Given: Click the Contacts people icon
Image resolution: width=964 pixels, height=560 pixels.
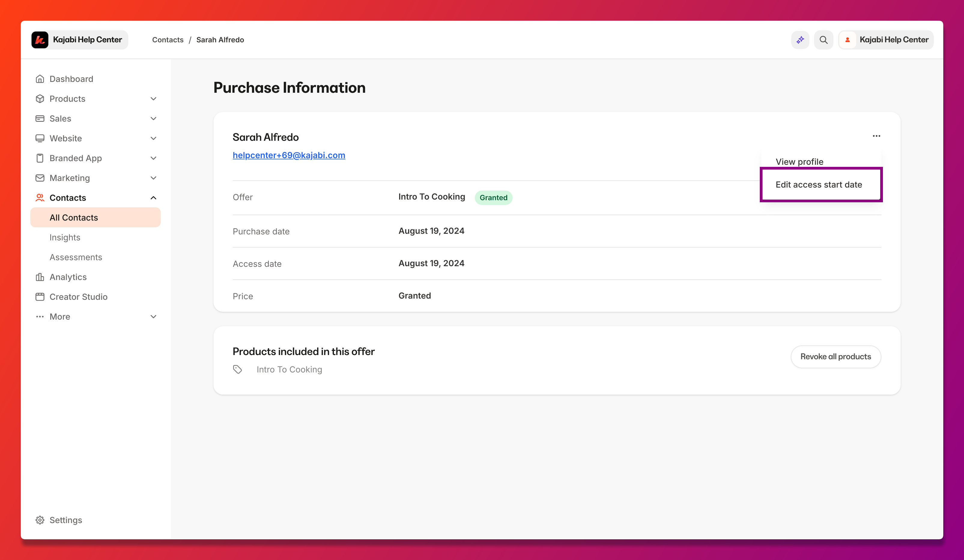Looking at the screenshot, I should tap(40, 198).
